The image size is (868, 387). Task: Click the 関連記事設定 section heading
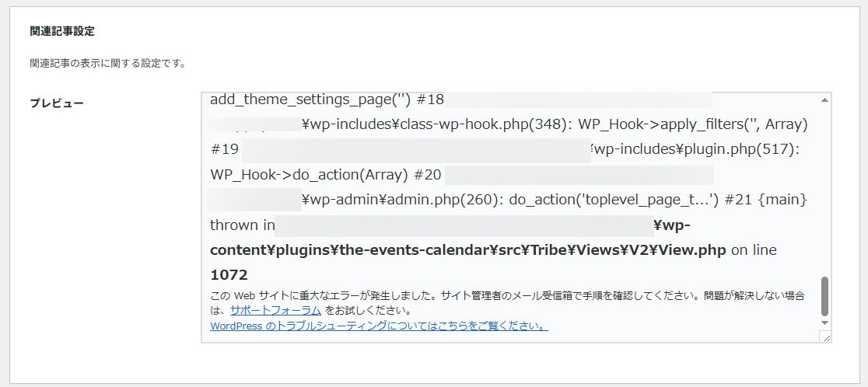[x=62, y=32]
